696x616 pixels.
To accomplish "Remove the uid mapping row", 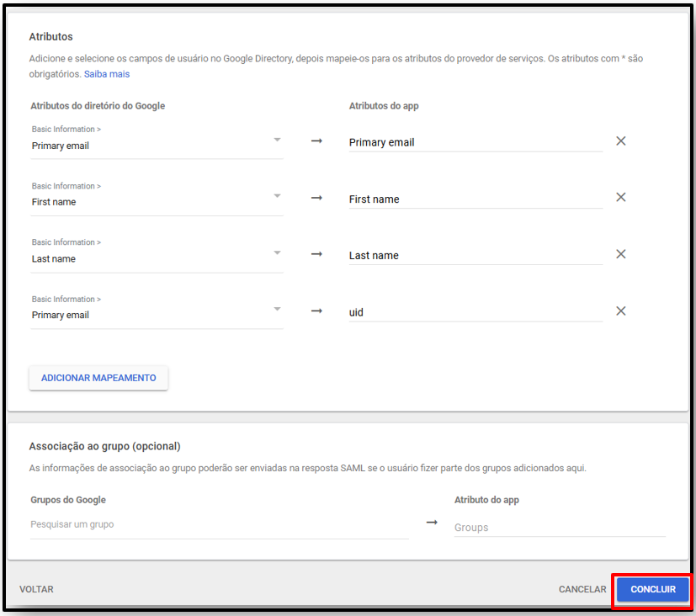I will 620,311.
